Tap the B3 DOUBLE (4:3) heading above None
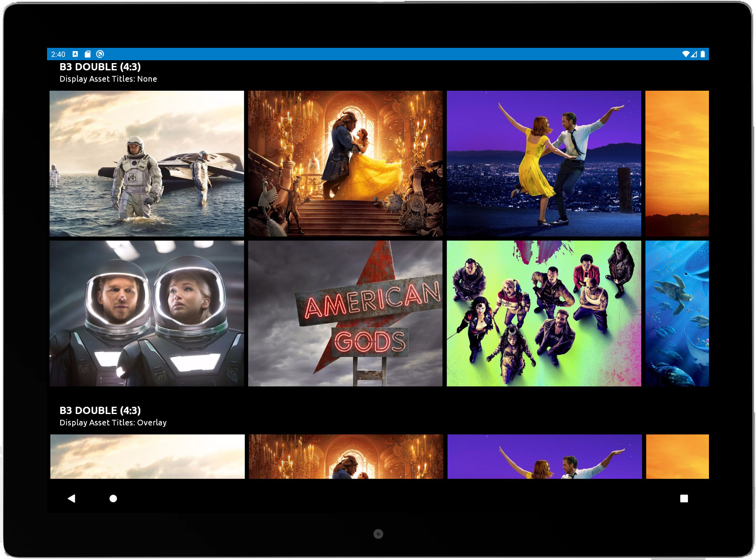756x560 pixels. coord(100,67)
